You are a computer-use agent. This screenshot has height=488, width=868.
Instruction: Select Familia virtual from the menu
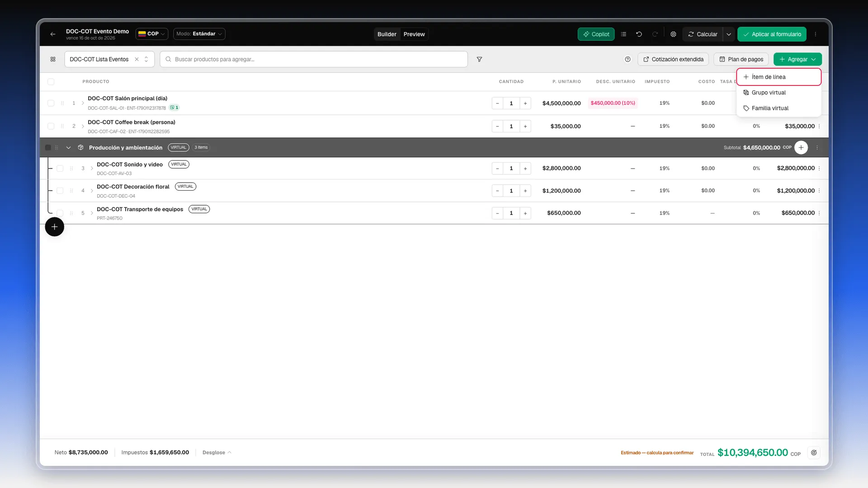click(779, 108)
